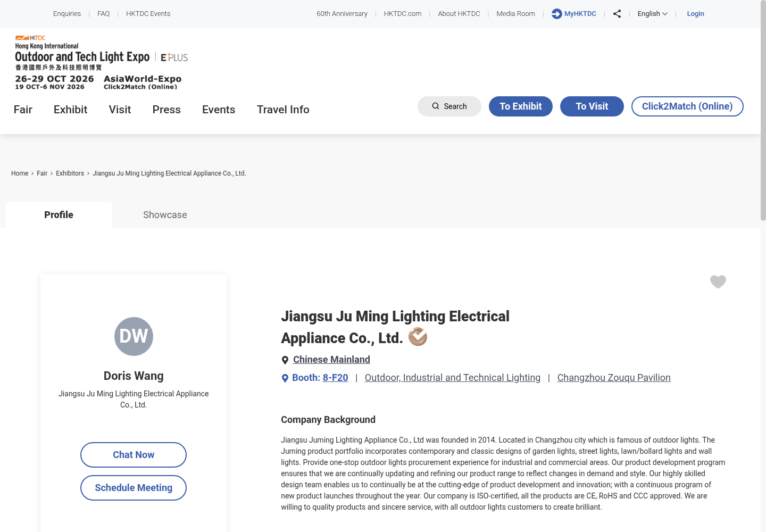The width and height of the screenshot is (766, 532).
Task: Visit HKTDC.com link
Action: click(x=403, y=14)
